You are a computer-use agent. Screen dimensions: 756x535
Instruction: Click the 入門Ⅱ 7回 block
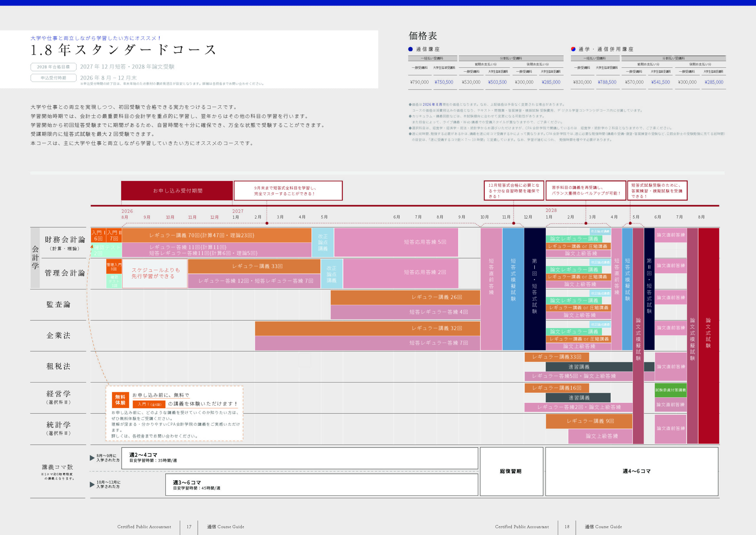click(x=114, y=235)
